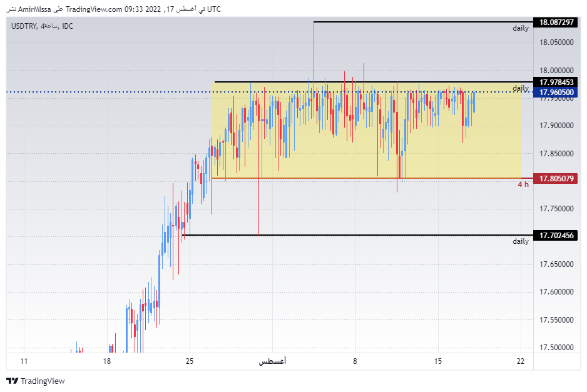This screenshot has height=392, width=587.
Task: Click the 17.750000 price axis tick
Action: point(556,209)
